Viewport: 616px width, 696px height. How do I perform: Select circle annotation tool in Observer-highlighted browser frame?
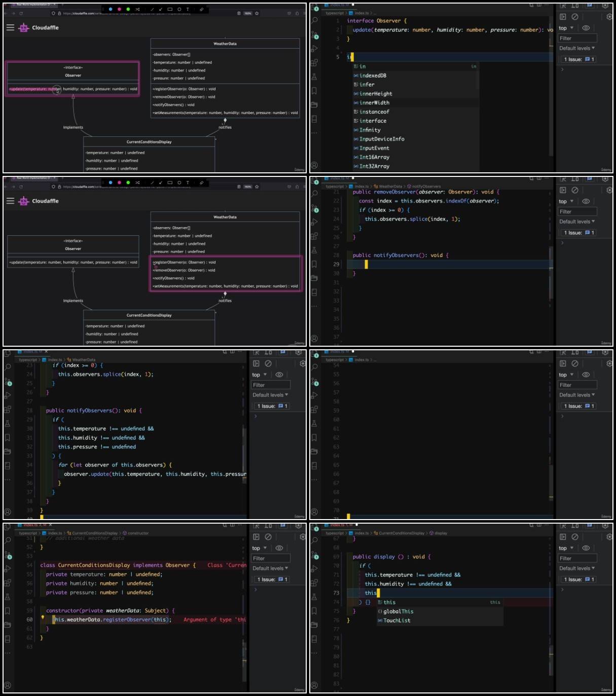[x=179, y=9]
